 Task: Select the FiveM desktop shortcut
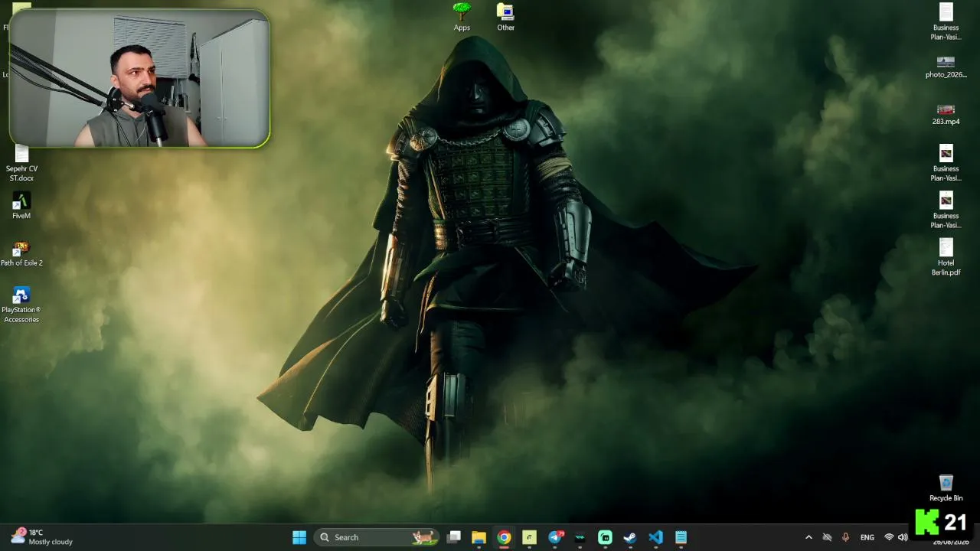[x=21, y=206]
